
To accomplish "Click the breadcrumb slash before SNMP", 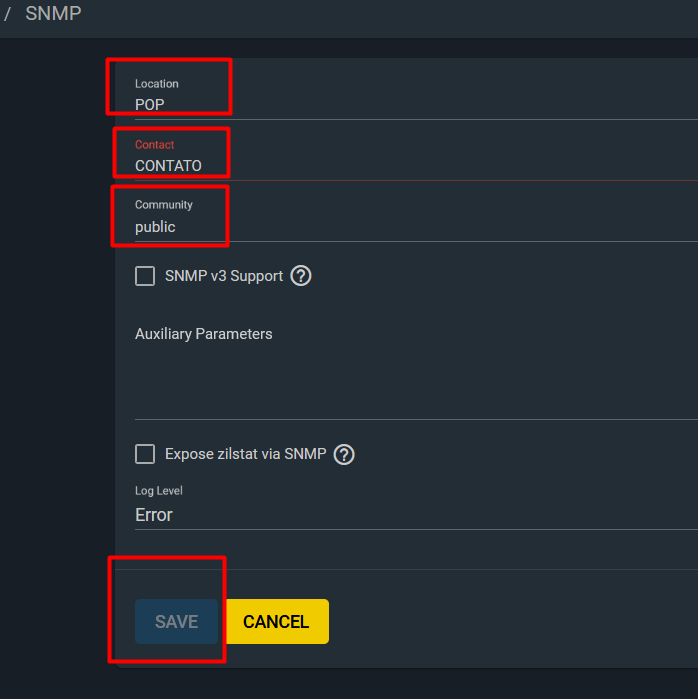I will click(7, 14).
